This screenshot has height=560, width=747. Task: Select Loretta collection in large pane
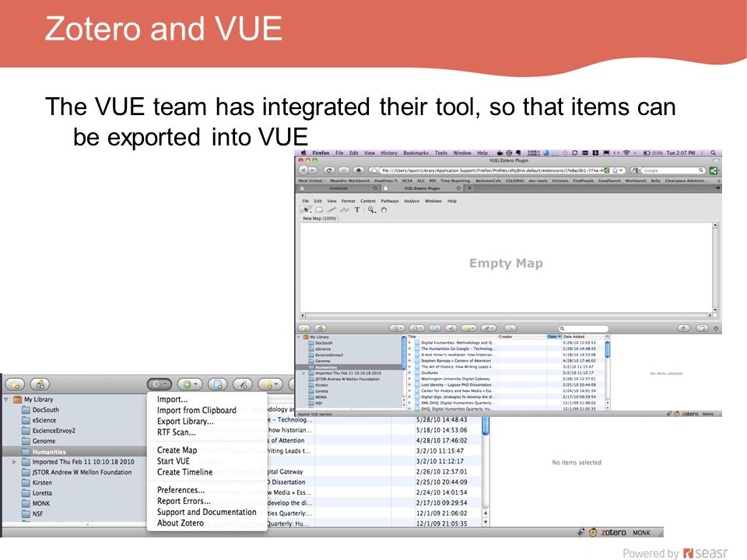[x=37, y=493]
